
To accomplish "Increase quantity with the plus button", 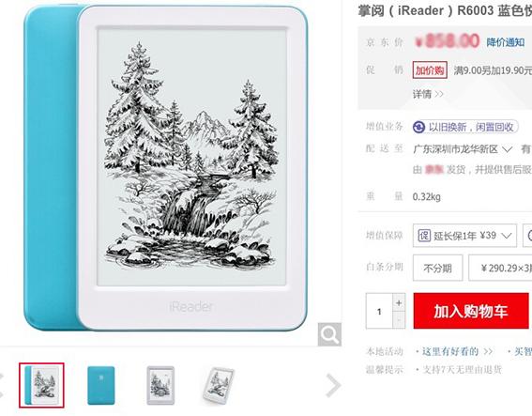I will coord(399,302).
